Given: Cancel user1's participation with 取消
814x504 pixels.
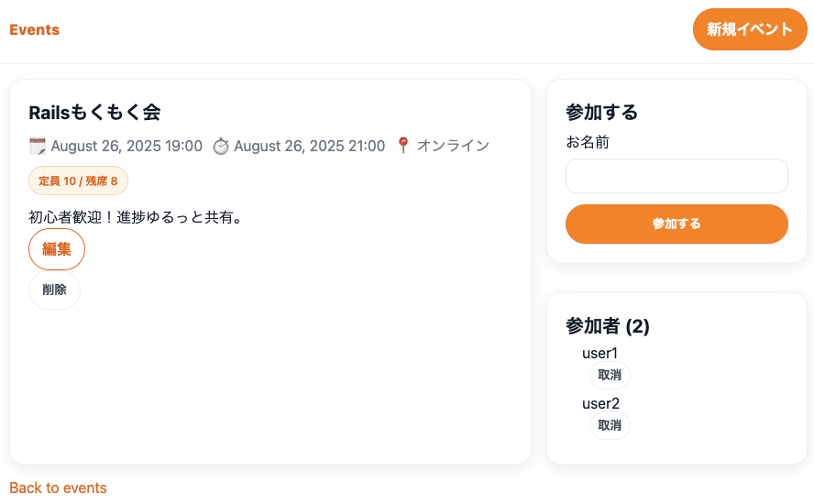Looking at the screenshot, I should click(610, 375).
